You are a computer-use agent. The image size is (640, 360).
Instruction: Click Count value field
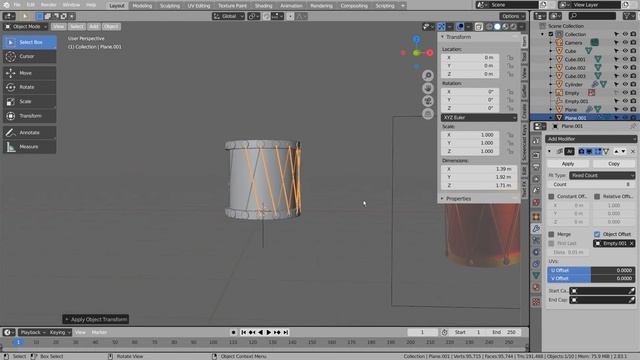coord(591,184)
